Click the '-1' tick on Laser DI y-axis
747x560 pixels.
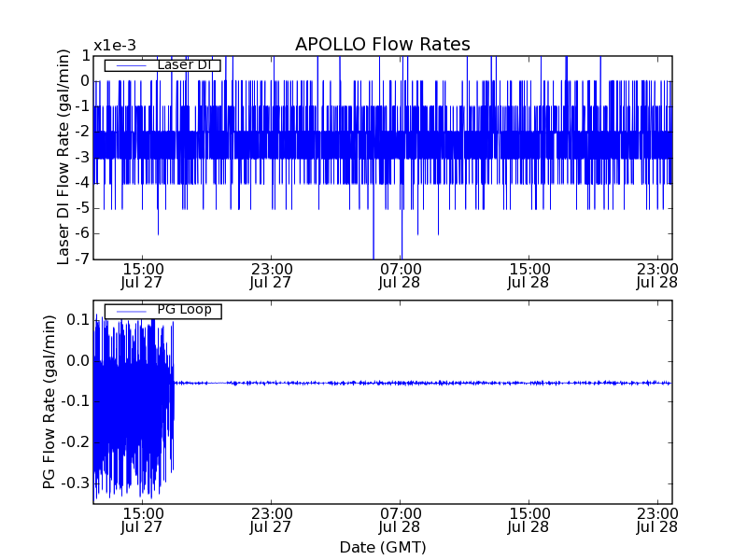(x=82, y=106)
